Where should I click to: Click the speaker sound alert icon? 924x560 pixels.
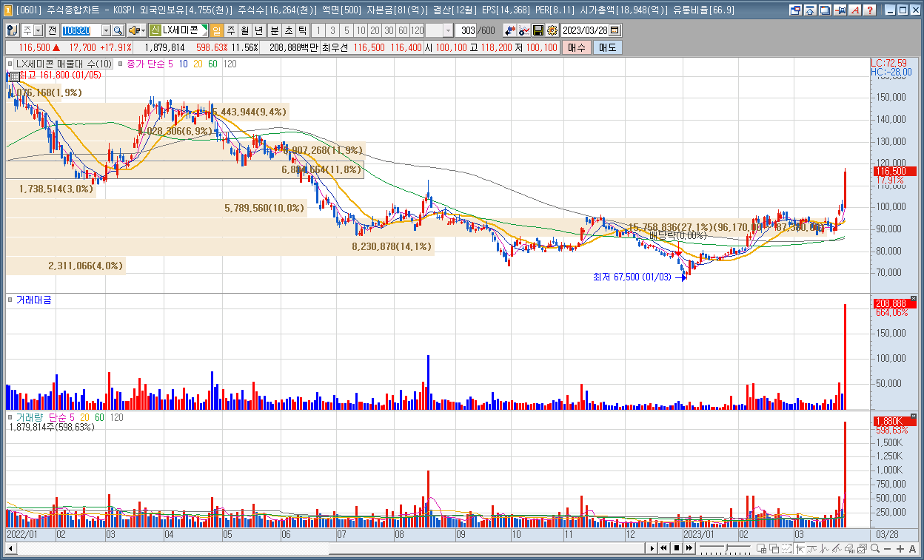pos(133,30)
